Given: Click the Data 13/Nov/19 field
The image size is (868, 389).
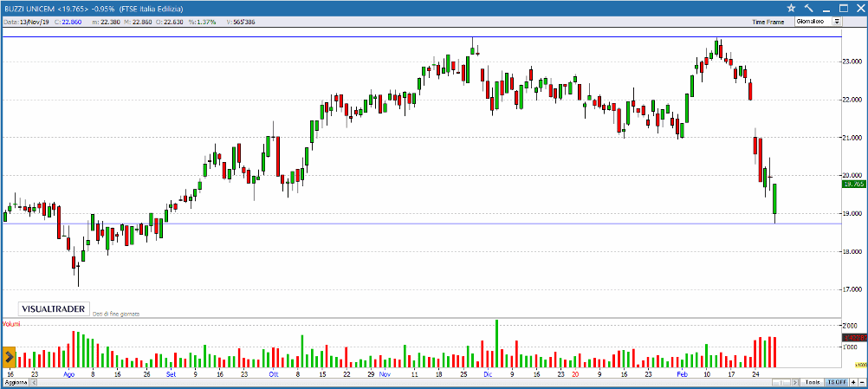Looking at the screenshot, I should pos(26,22).
